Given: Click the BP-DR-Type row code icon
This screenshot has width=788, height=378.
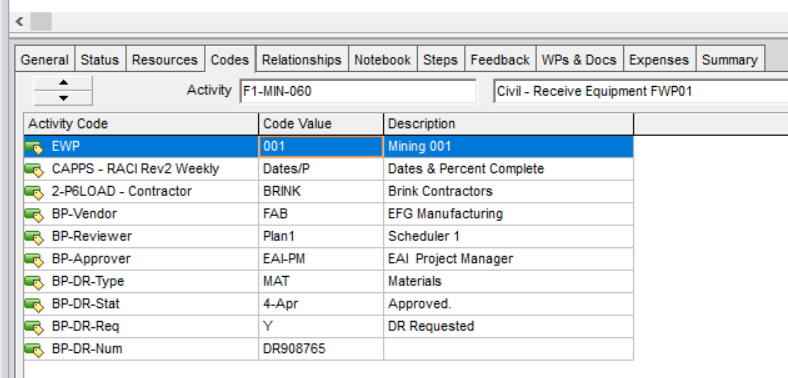Looking at the screenshot, I should [x=34, y=282].
